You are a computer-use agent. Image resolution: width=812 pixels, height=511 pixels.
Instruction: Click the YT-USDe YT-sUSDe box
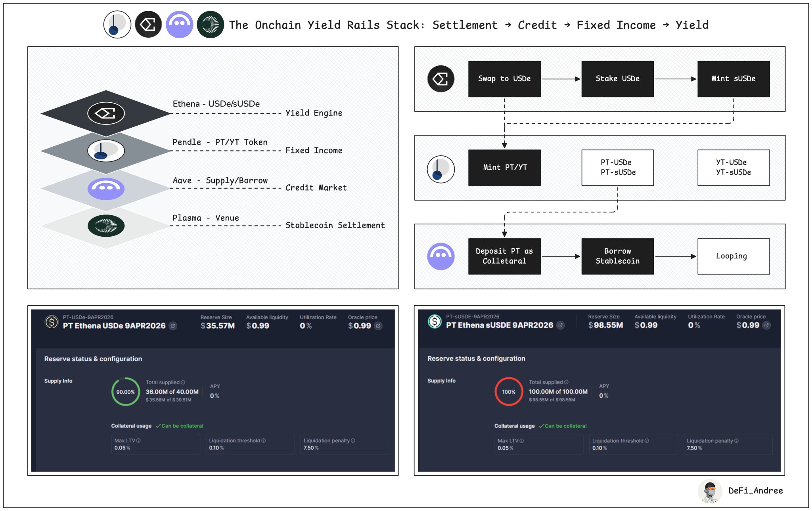coord(733,167)
